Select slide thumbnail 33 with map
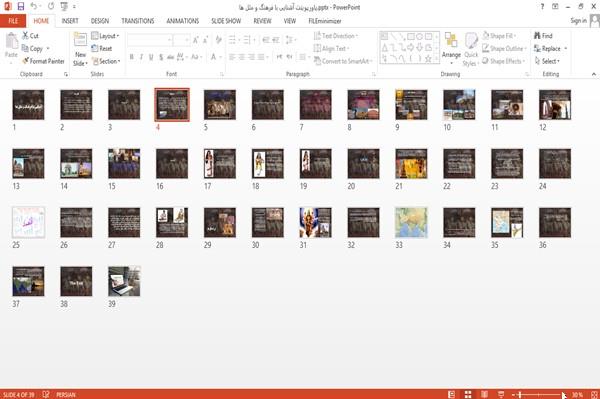The width and height of the screenshot is (600, 399). (411, 222)
